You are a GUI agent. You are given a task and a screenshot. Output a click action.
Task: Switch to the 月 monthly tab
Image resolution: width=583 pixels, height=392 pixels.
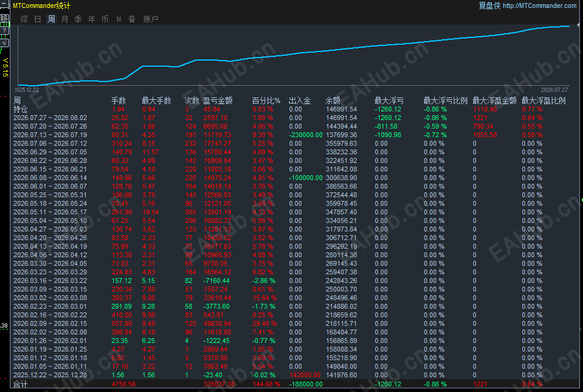pos(64,19)
